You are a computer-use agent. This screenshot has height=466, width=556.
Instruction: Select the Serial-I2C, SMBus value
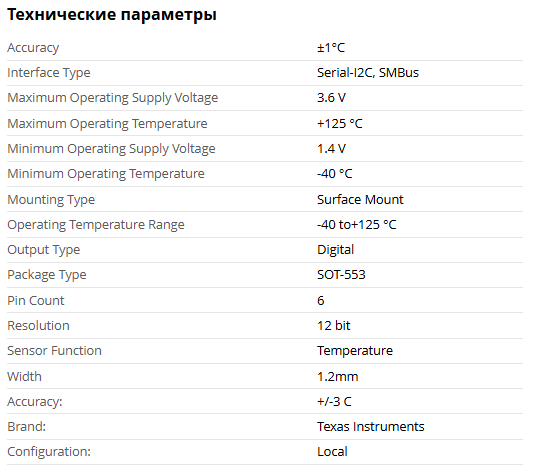[x=368, y=73]
